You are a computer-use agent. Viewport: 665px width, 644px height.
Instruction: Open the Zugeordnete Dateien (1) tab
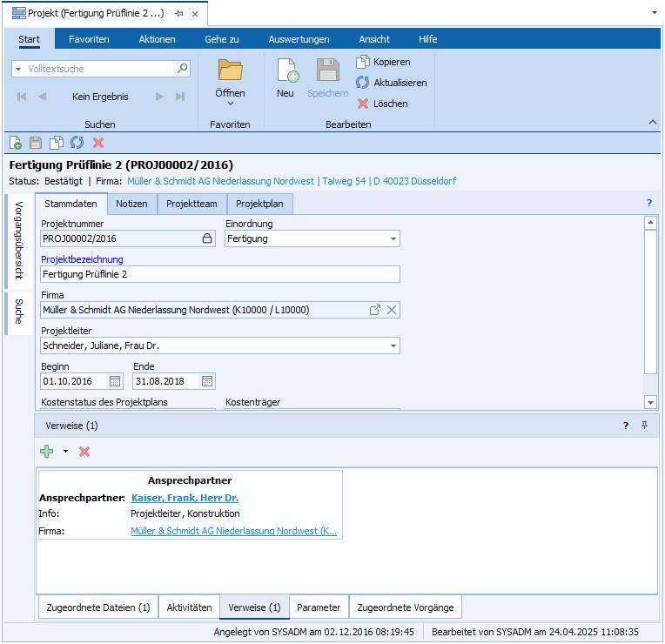[97, 607]
